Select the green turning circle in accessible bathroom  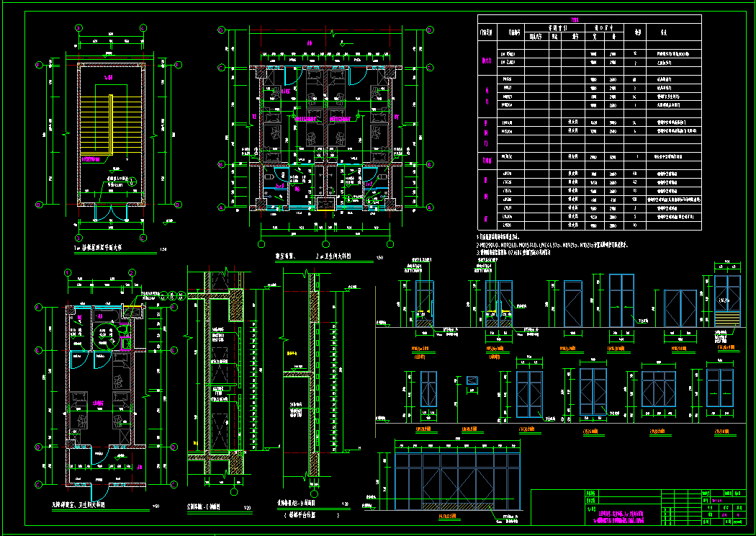click(106, 336)
